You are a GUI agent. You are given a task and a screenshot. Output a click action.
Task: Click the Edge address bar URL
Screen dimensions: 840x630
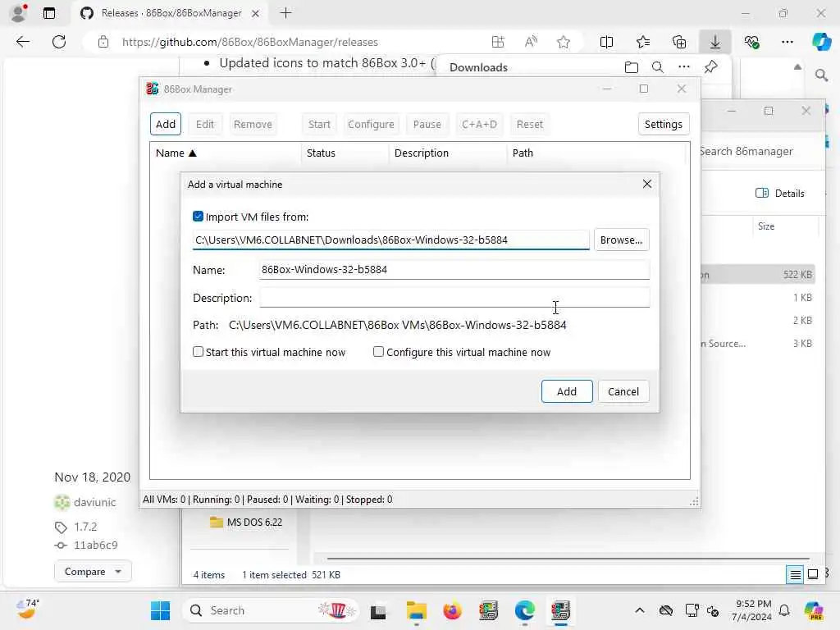[249, 42]
